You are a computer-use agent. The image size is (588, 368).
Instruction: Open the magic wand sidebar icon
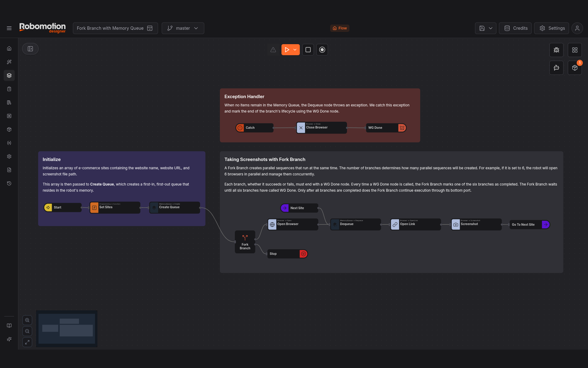pos(9,62)
